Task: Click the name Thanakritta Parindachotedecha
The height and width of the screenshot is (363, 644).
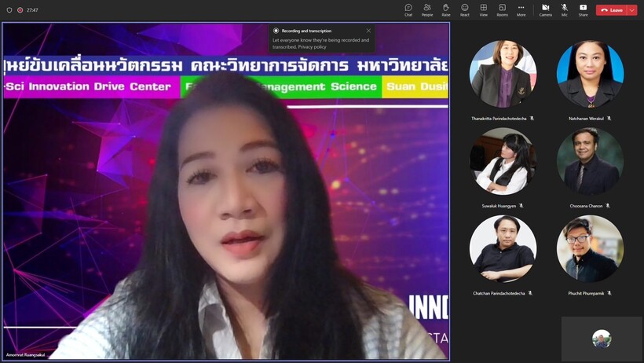Action: [x=499, y=119]
